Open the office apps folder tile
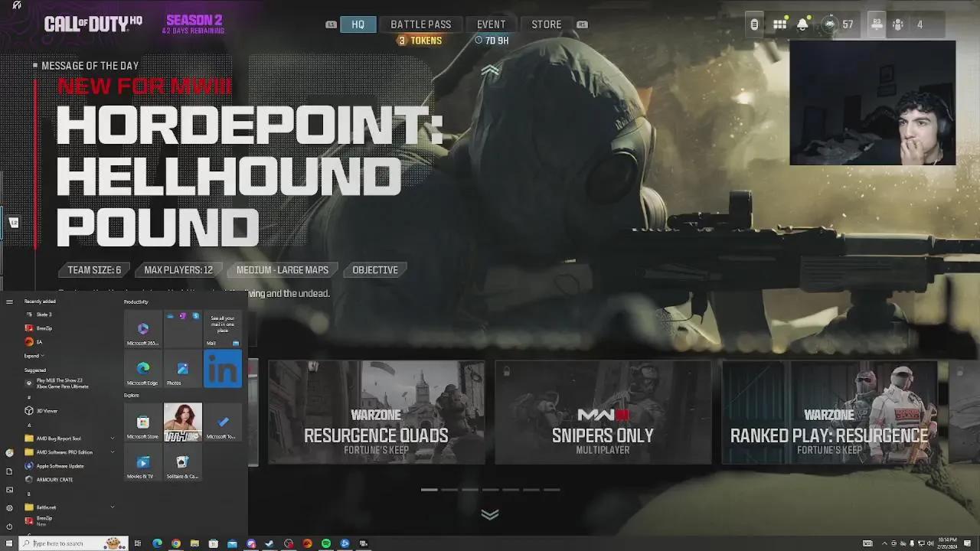Viewport: 980px width, 551px height. pos(183,329)
